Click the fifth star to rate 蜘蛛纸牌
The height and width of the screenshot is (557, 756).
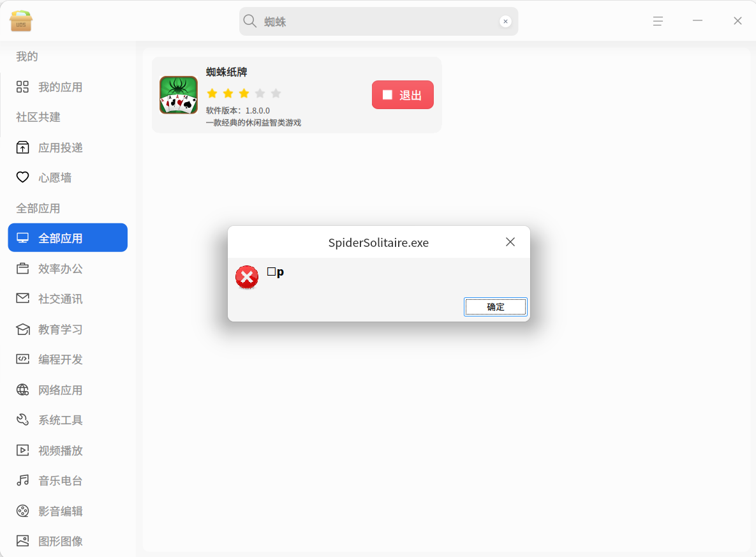[276, 93]
